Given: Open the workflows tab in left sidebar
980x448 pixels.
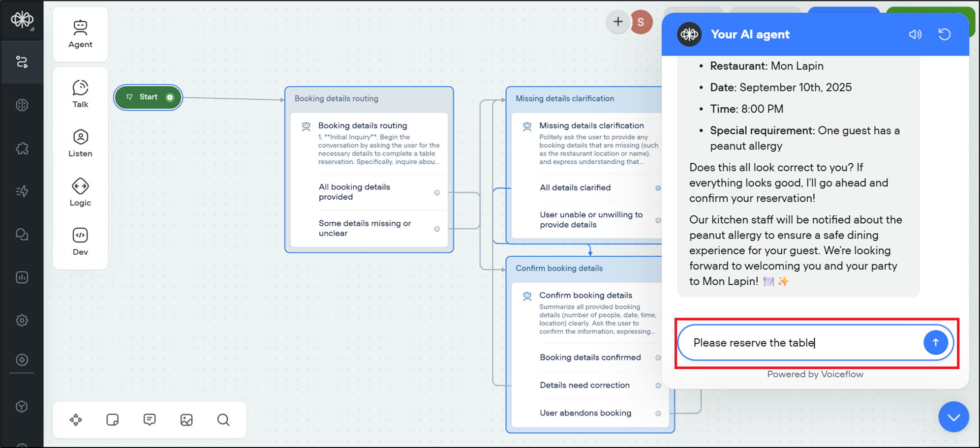Looking at the screenshot, I should (x=22, y=62).
